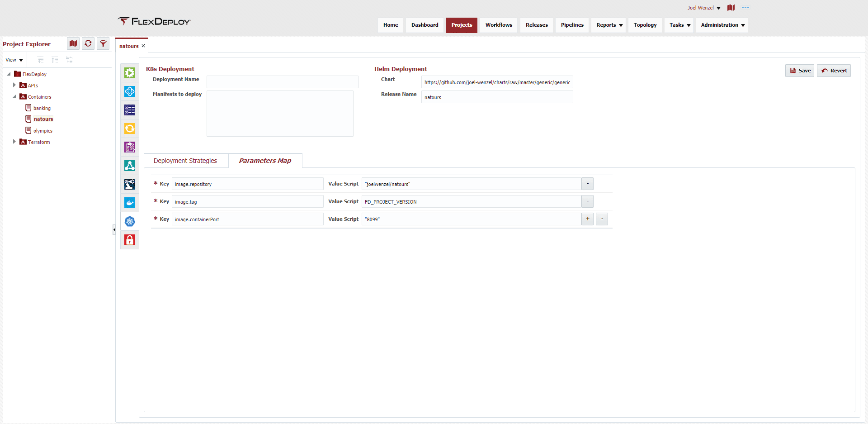
Task: Open the Reports menu dropdown
Action: point(609,25)
